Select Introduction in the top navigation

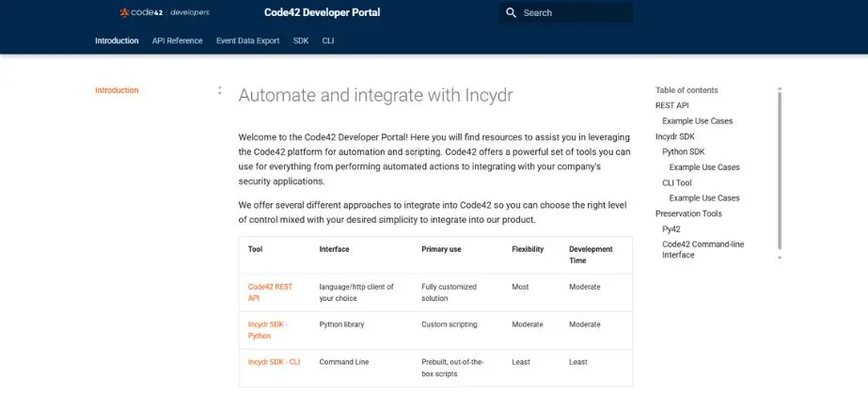[117, 41]
